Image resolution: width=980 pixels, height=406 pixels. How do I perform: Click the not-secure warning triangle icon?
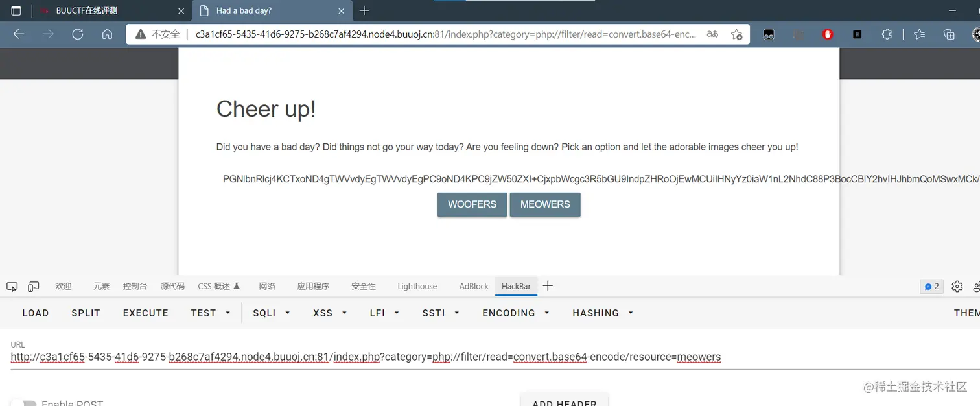[x=140, y=34]
